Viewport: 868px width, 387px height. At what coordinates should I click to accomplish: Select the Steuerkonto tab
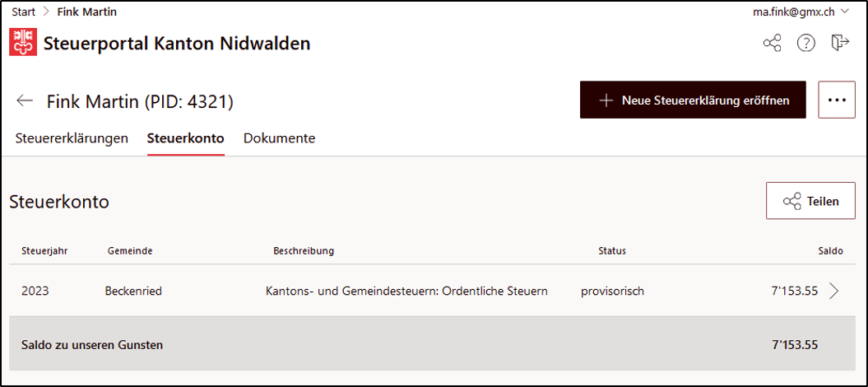click(x=185, y=138)
